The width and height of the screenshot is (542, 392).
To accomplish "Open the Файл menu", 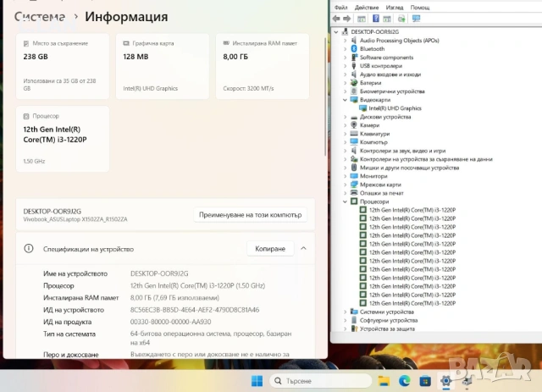I will (x=340, y=7).
